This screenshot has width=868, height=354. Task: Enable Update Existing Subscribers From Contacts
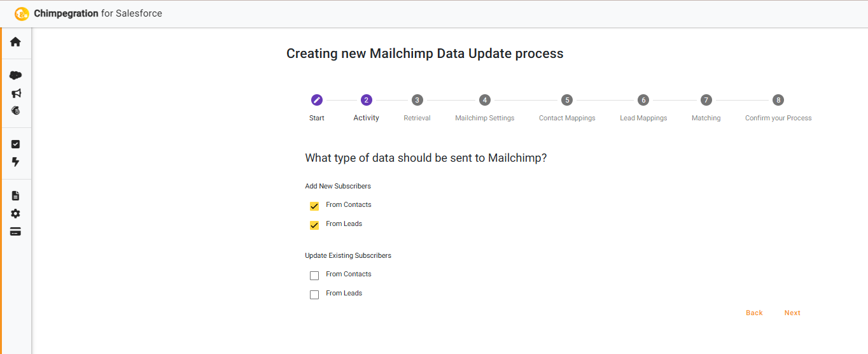314,276
